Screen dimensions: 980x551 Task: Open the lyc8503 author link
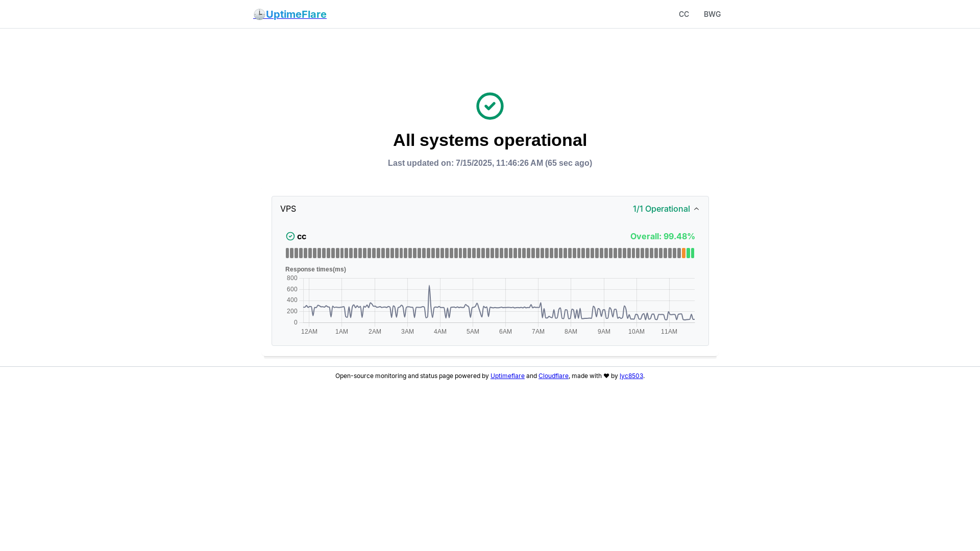click(x=631, y=376)
